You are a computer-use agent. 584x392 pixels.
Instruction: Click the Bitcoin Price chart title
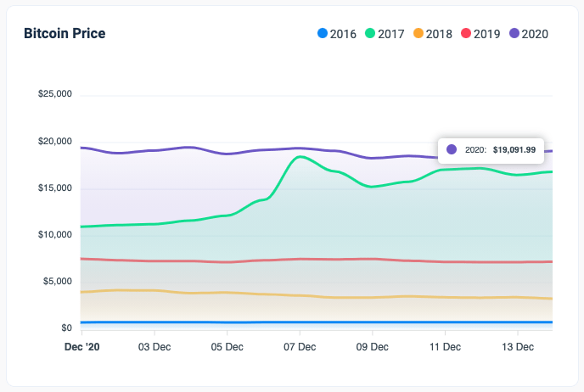(x=65, y=33)
